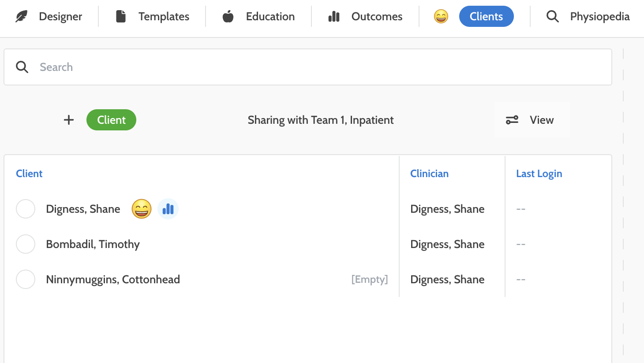The image size is (644, 363).
Task: Open the Templates tab
Action: (164, 17)
